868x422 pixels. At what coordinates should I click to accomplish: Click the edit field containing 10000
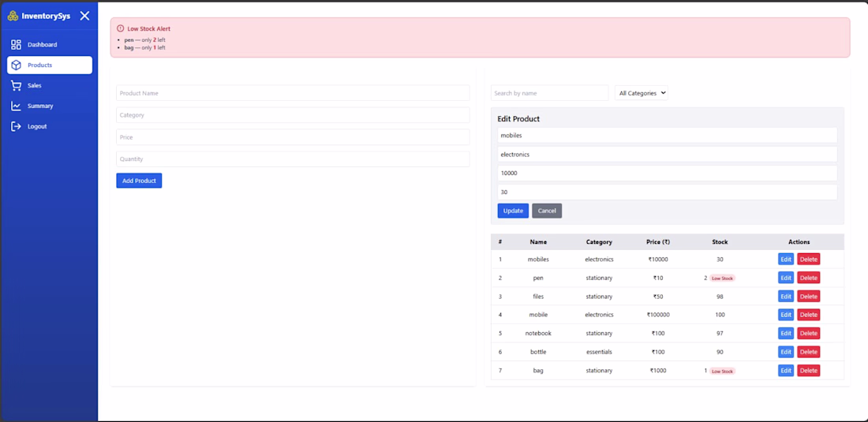(x=667, y=173)
